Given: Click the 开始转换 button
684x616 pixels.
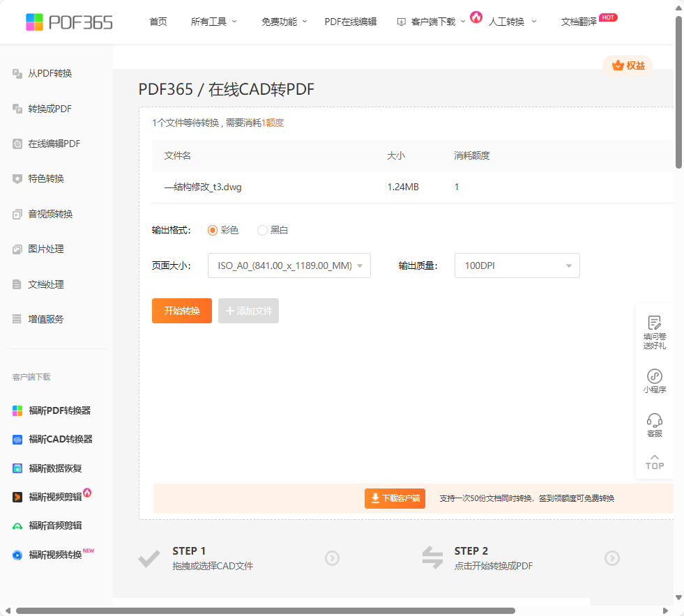Looking at the screenshot, I should pos(182,311).
